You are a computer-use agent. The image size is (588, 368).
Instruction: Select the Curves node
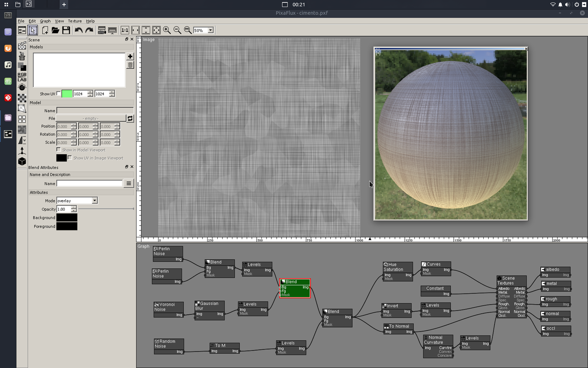point(436,269)
